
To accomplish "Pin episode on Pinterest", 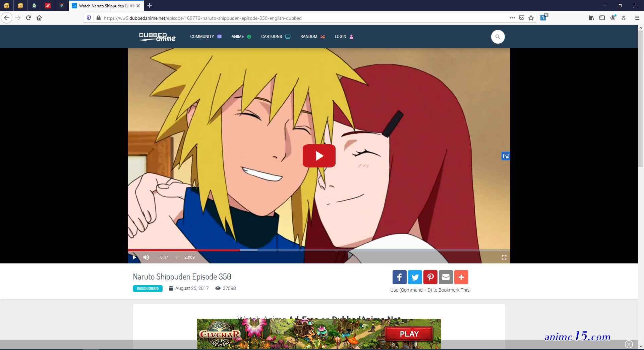I will click(x=430, y=277).
